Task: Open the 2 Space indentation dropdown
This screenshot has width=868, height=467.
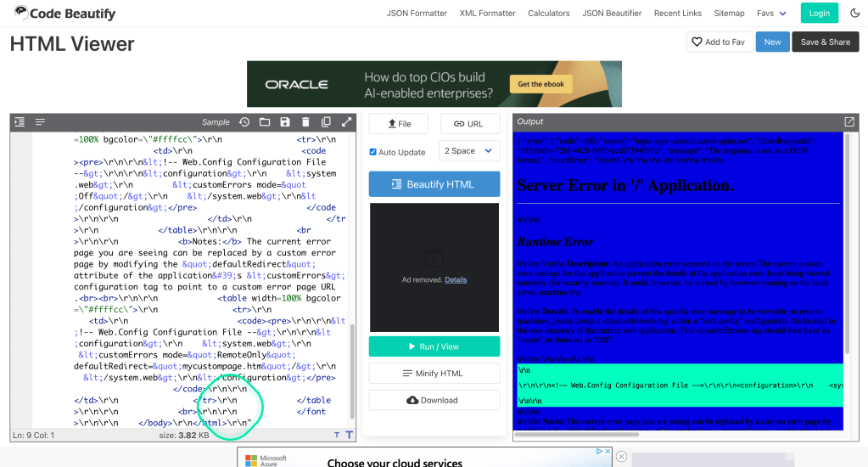Action: [469, 150]
